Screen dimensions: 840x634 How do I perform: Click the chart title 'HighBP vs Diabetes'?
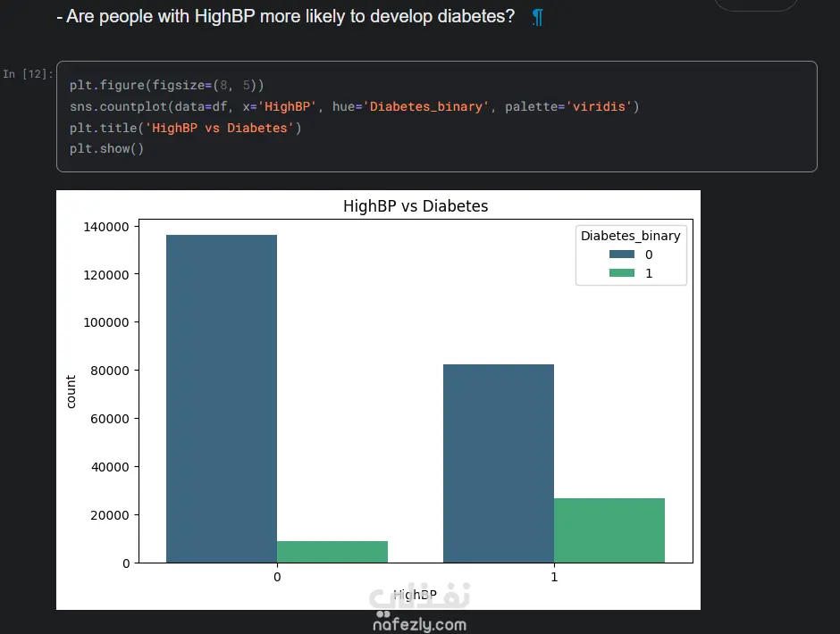pos(416,206)
